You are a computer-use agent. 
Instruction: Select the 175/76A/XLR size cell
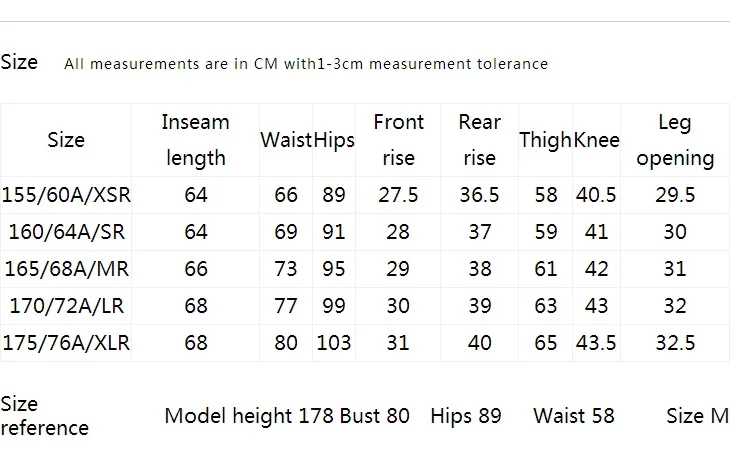66,343
